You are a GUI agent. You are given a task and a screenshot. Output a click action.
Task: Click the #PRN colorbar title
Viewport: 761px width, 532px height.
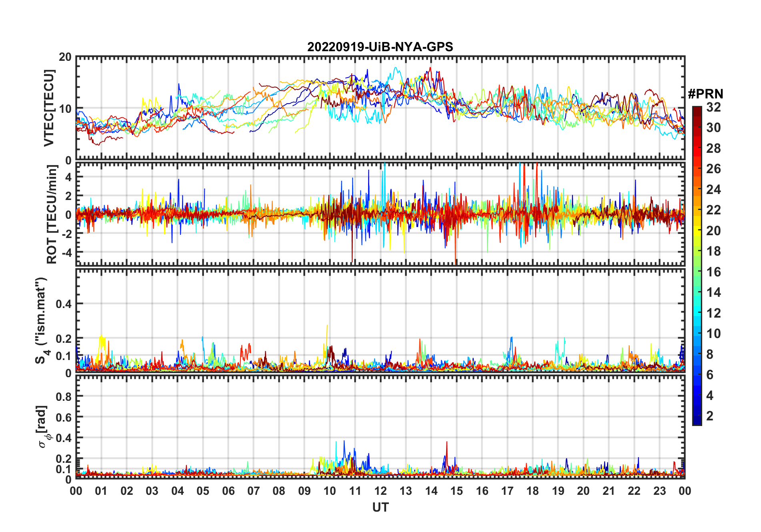705,94
